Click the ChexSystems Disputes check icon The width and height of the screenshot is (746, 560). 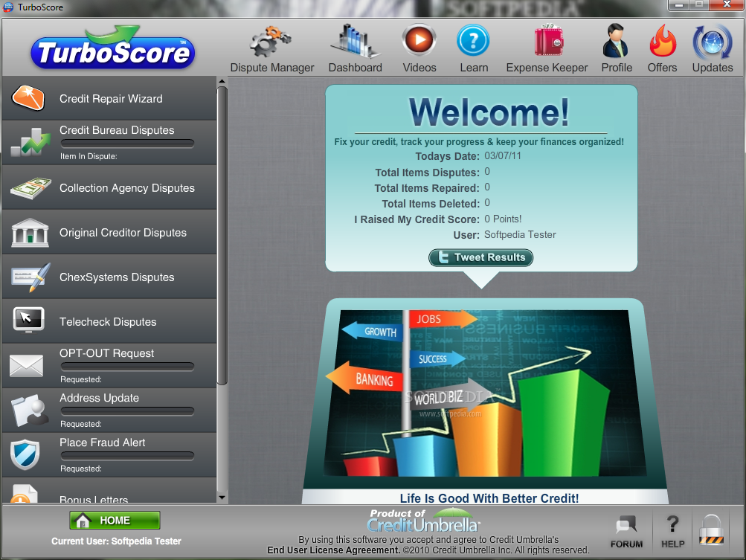point(30,277)
